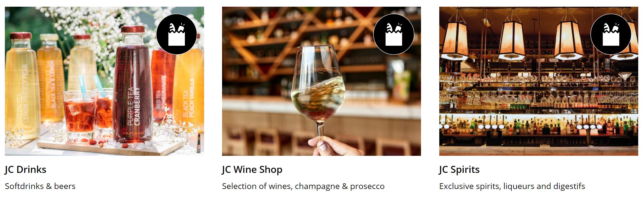Click the grocery bag icon on JC Drinks
The image size is (644, 203).
click(x=176, y=34)
